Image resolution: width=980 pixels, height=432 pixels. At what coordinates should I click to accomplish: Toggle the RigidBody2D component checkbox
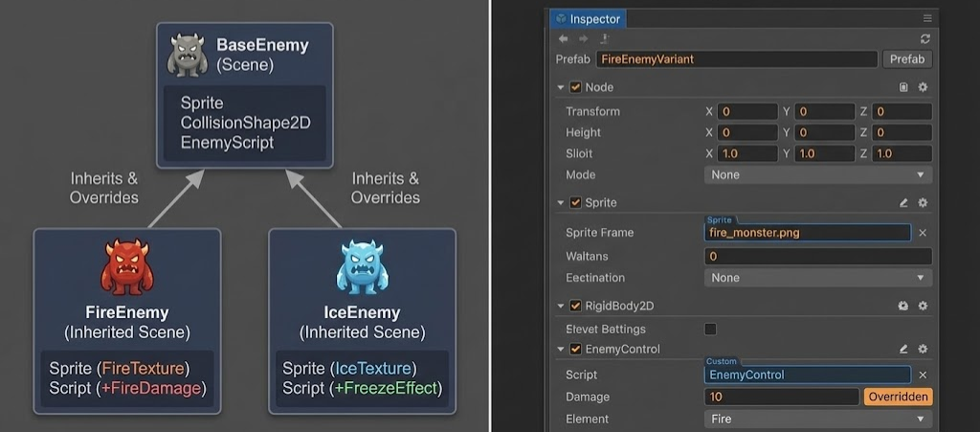(575, 306)
